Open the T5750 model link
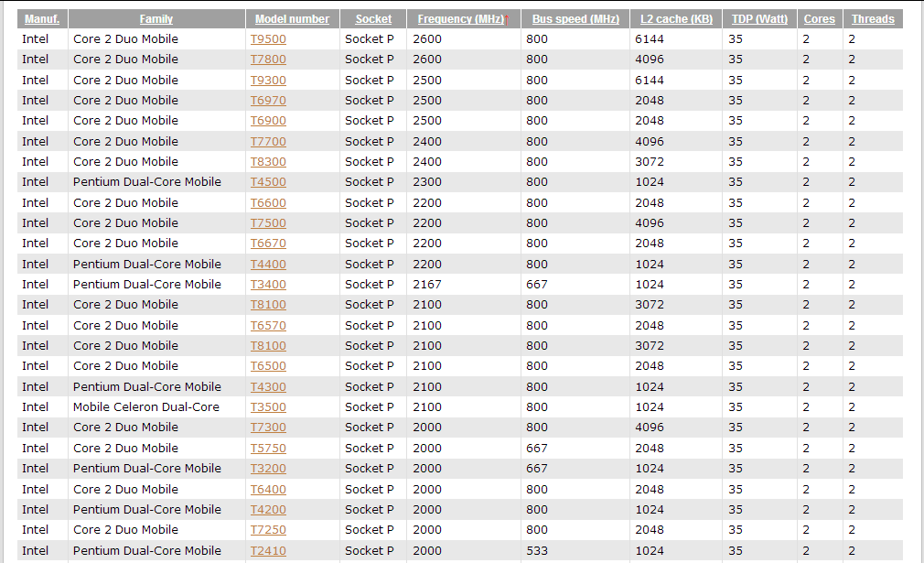This screenshot has width=924, height=563. coord(268,448)
